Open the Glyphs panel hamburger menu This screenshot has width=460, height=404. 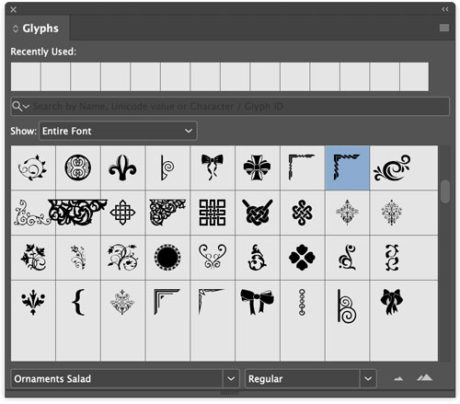pos(444,28)
